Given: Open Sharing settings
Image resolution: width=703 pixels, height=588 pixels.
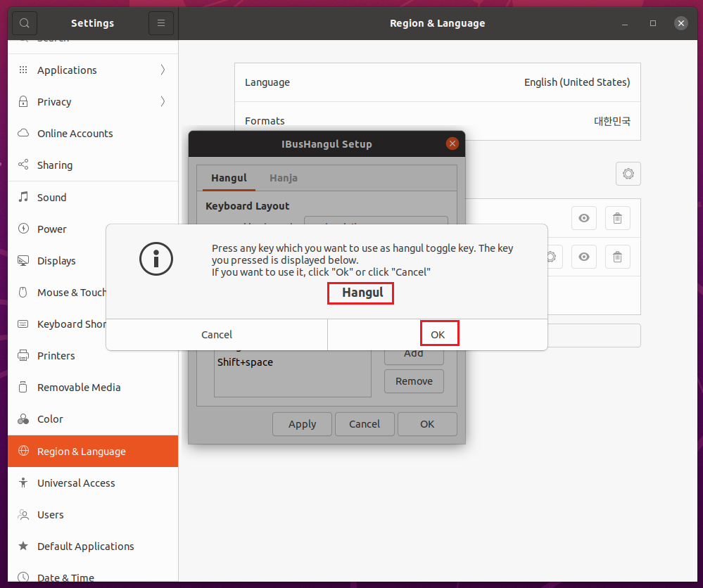Looking at the screenshot, I should click(x=93, y=165).
